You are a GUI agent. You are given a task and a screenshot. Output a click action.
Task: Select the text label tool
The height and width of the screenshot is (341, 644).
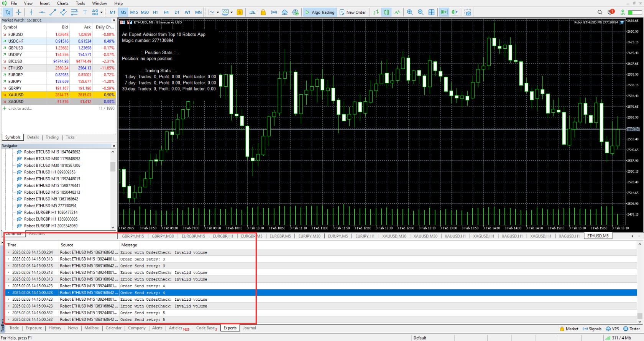[x=85, y=12]
